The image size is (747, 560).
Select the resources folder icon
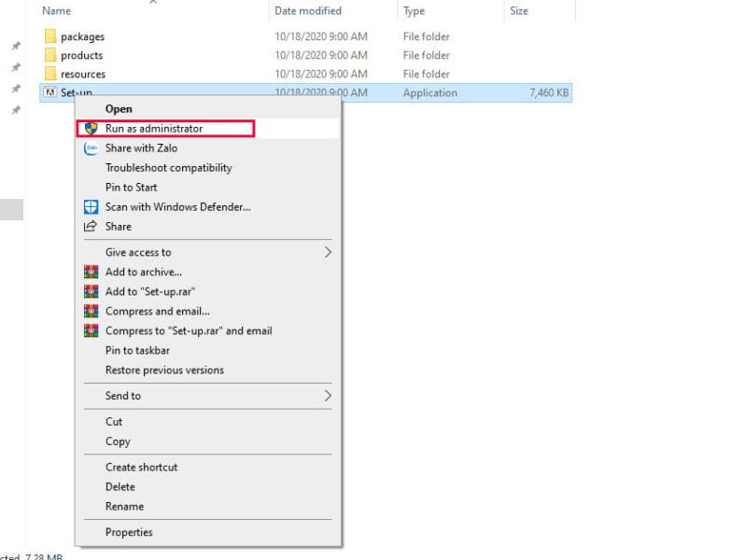coord(50,75)
